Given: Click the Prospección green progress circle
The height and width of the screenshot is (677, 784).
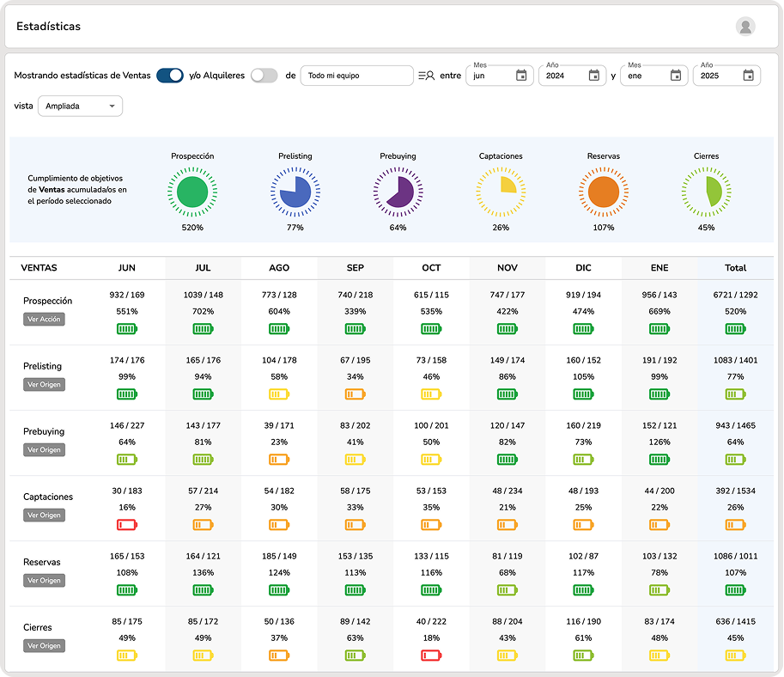Looking at the screenshot, I should [192, 191].
